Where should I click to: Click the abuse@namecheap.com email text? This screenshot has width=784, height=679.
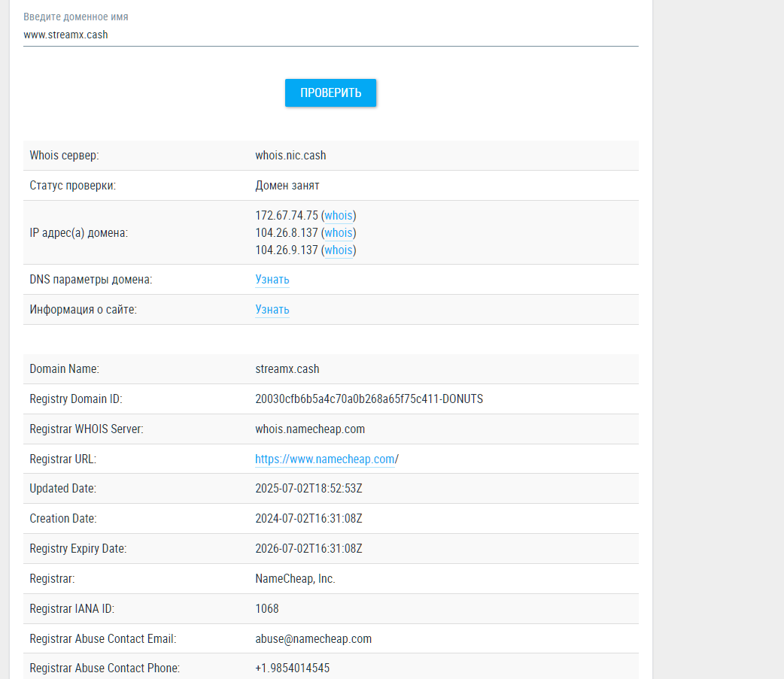[x=313, y=639]
